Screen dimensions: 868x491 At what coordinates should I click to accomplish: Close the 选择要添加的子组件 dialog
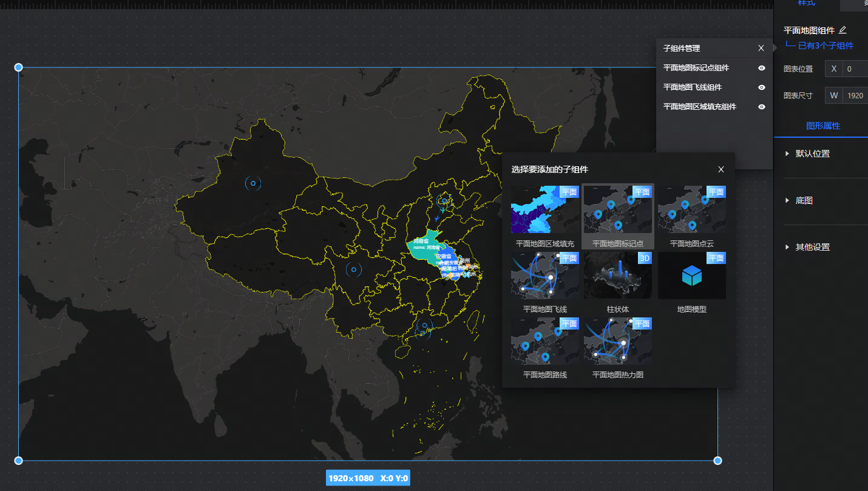pyautogui.click(x=721, y=169)
